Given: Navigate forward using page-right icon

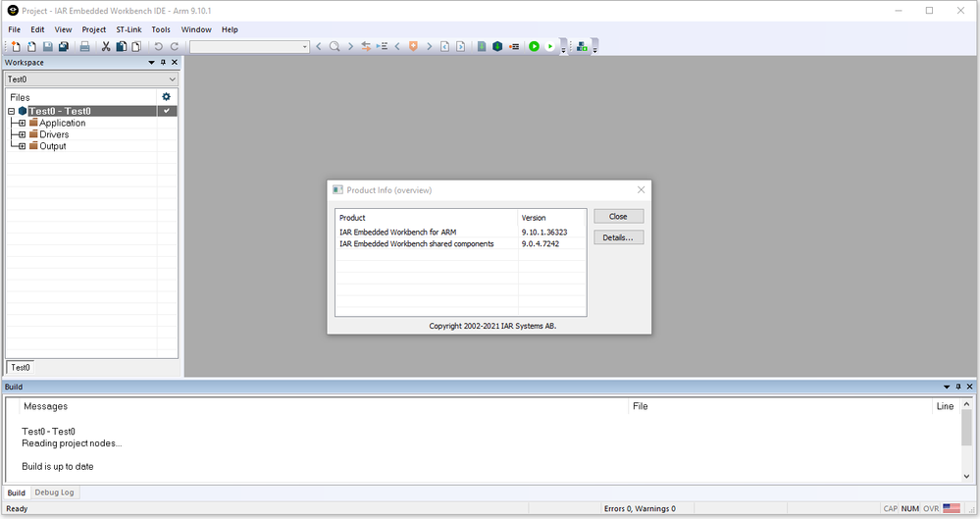Looking at the screenshot, I should tap(461, 46).
